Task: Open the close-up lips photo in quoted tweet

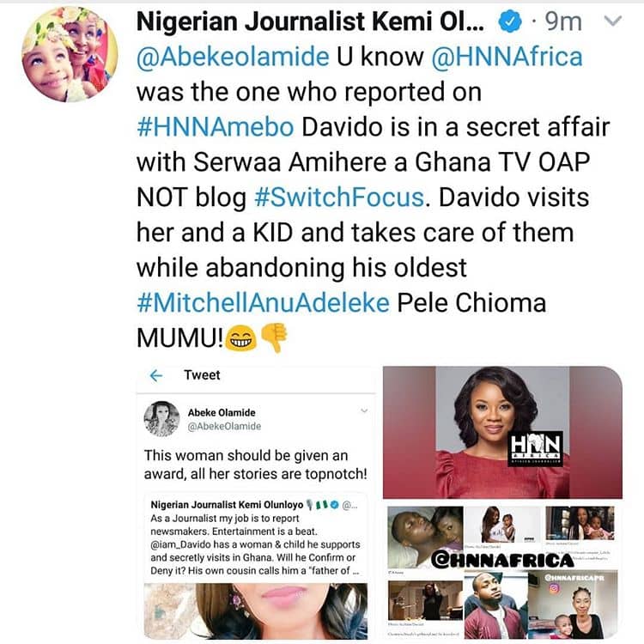Action: (256, 611)
